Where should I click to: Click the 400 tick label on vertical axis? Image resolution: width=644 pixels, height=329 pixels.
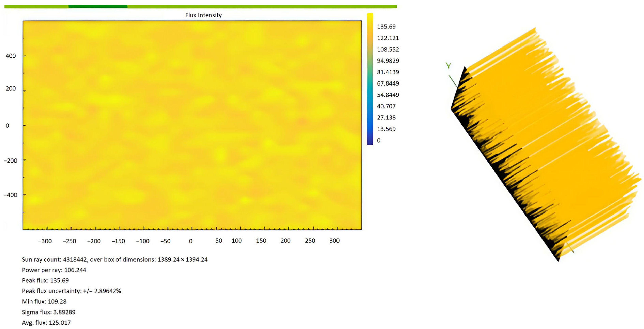click(x=11, y=56)
